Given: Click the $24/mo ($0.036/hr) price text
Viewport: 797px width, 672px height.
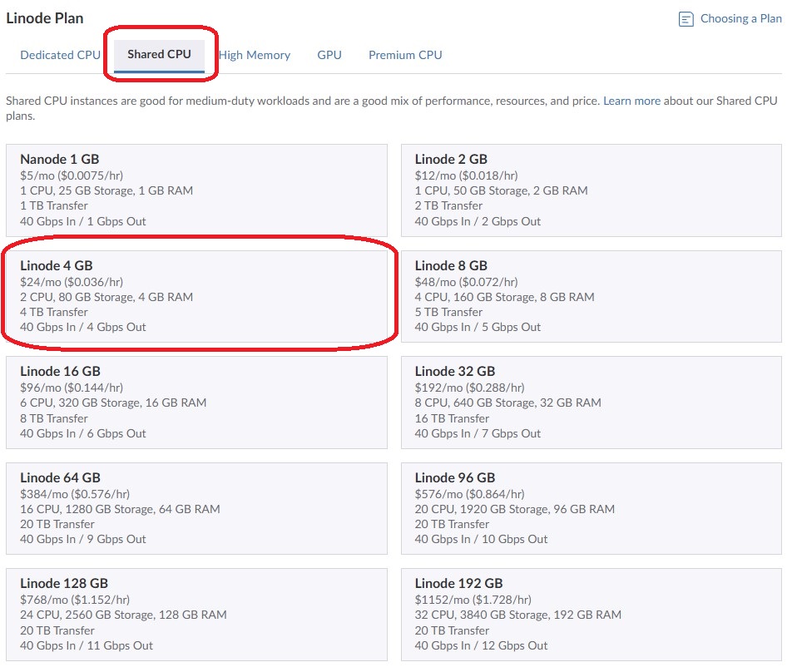Looking at the screenshot, I should 72,282.
